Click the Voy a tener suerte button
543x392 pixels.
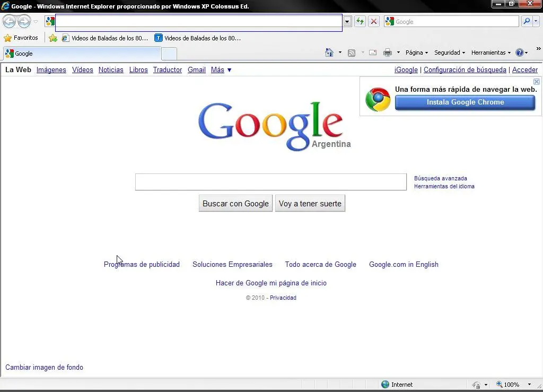click(310, 204)
